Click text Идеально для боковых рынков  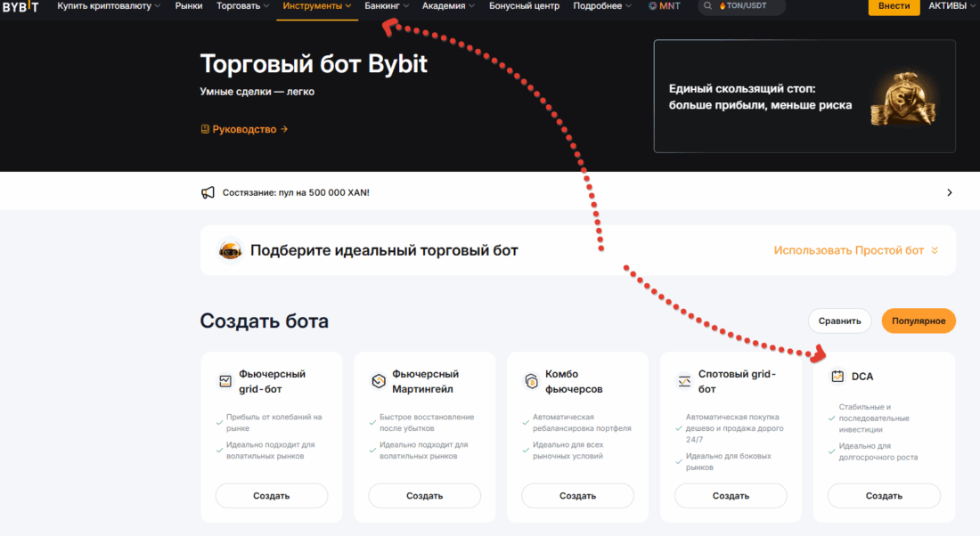[728, 462]
